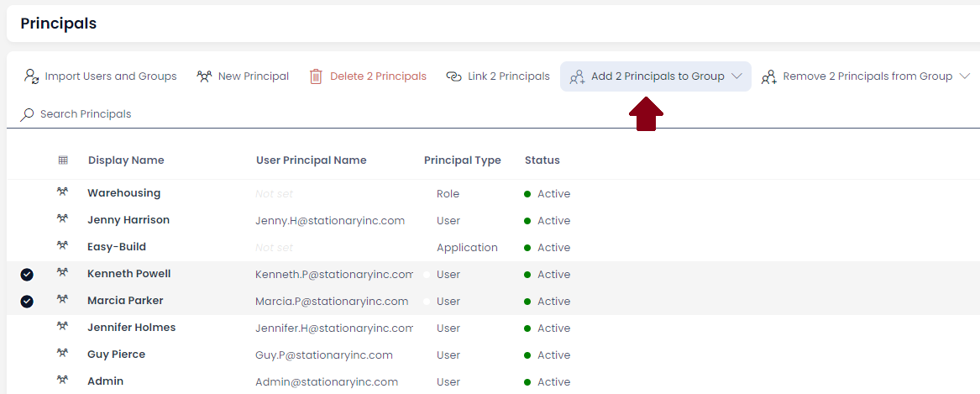Click Admin@stationaryinc.com email cell

pos(327,382)
